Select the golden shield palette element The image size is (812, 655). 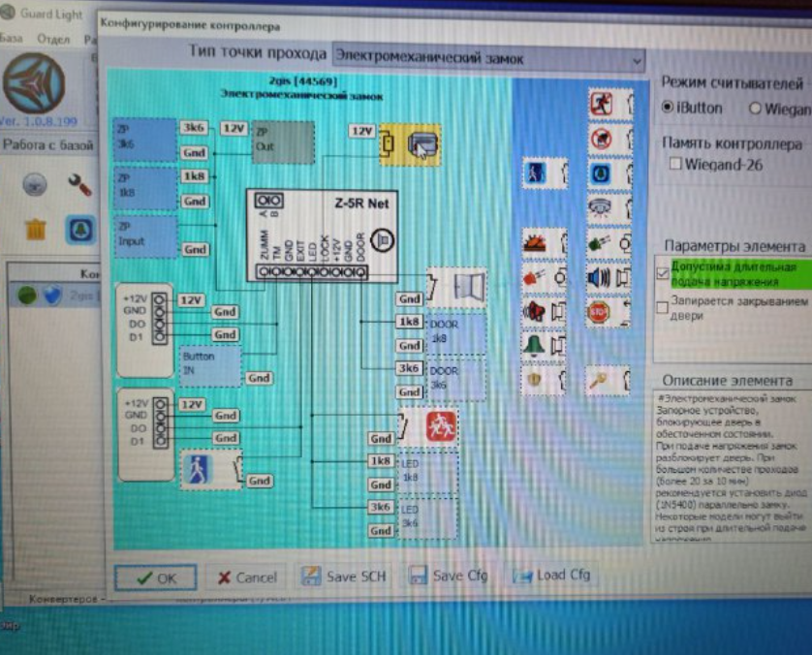544,380
